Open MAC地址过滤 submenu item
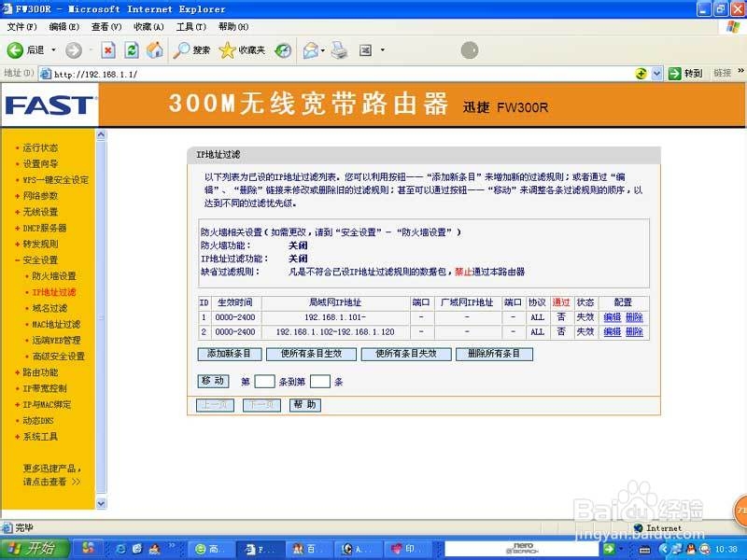Image resolution: width=747 pixels, height=560 pixels. point(56,324)
